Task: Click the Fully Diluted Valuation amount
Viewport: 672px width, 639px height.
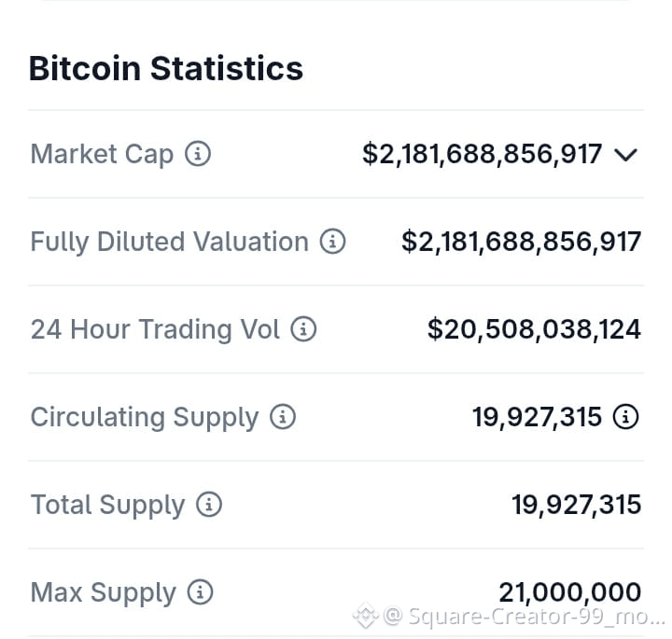Action: [x=521, y=242]
